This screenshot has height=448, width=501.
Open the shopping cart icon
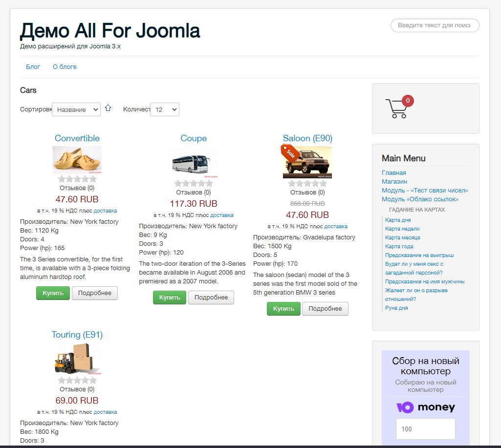pyautogui.click(x=399, y=107)
